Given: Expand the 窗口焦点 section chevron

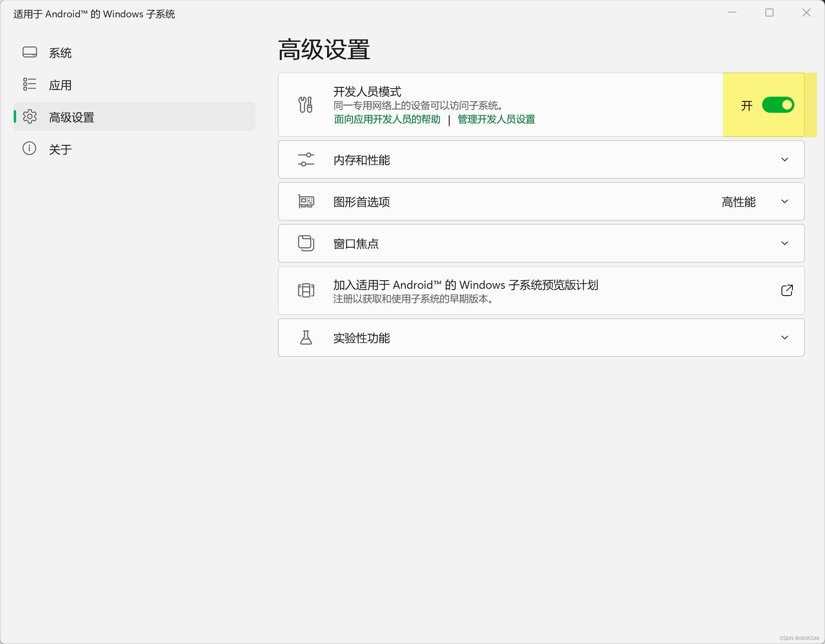Looking at the screenshot, I should [784, 243].
